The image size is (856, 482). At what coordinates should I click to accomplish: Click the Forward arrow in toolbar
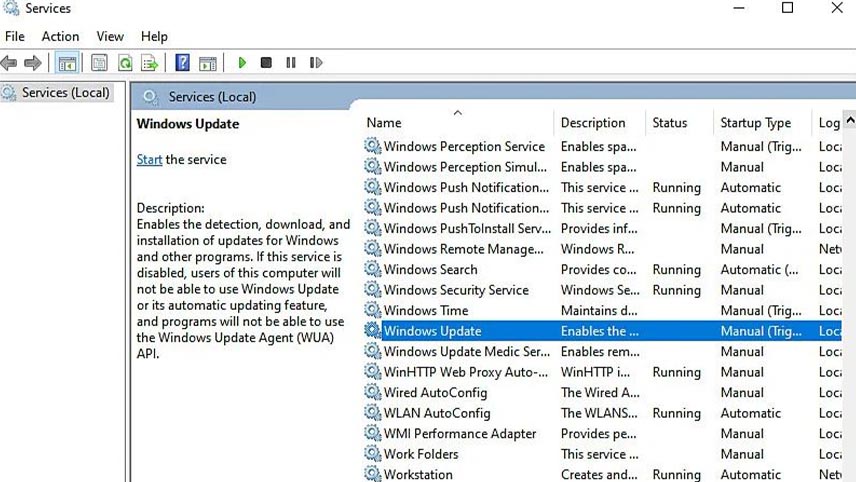(x=33, y=63)
